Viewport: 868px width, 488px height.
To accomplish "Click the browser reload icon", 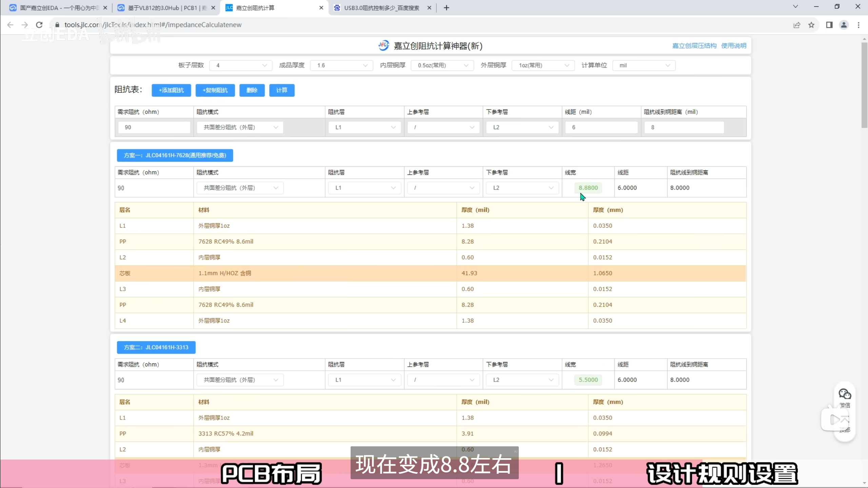I will (x=39, y=25).
